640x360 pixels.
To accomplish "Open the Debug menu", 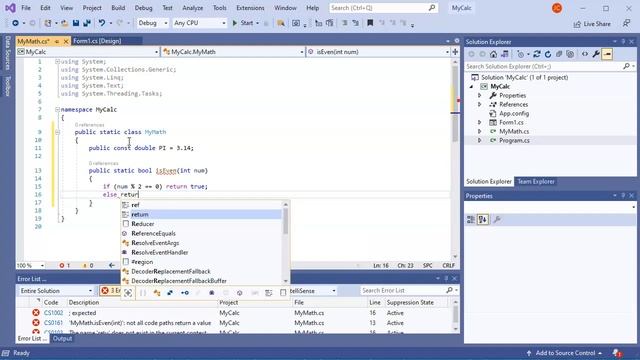I will [143, 8].
